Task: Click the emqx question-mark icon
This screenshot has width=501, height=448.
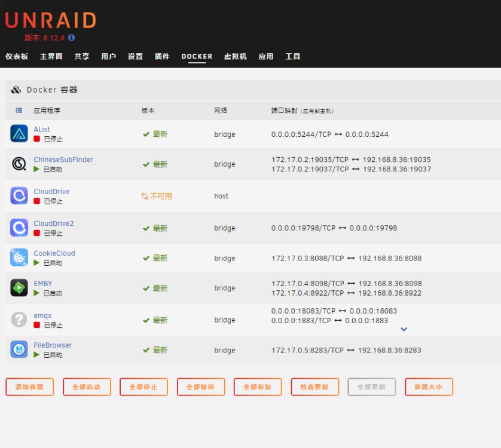Action: point(19,320)
